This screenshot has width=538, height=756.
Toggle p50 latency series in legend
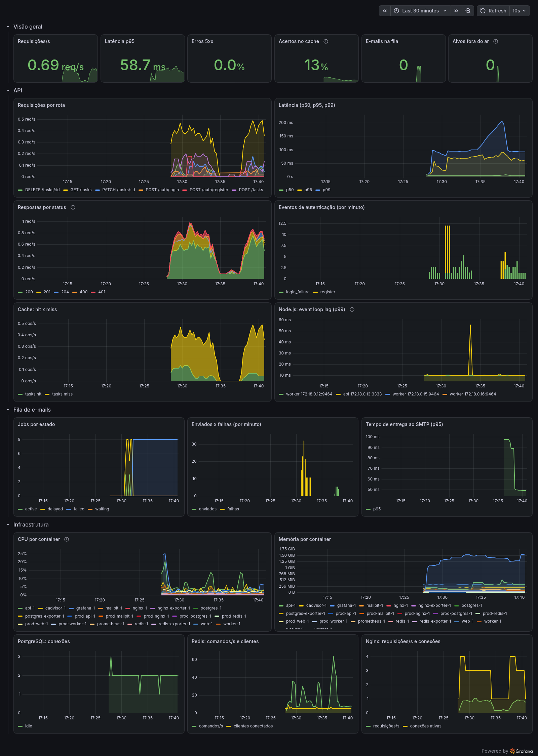click(x=290, y=190)
